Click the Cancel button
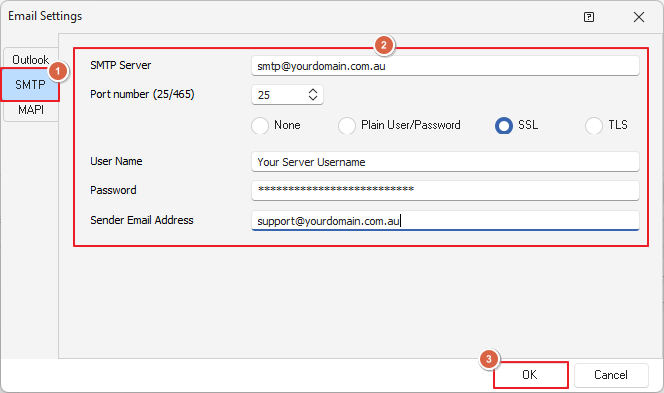The image size is (664, 393). (611, 375)
